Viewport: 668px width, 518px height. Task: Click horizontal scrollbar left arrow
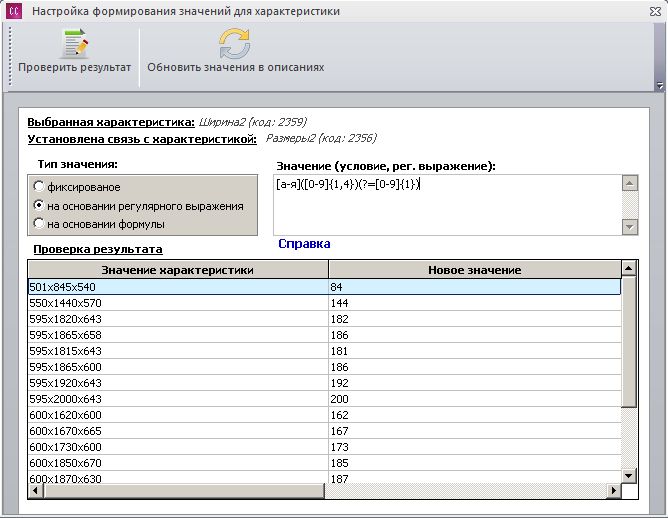(35, 490)
